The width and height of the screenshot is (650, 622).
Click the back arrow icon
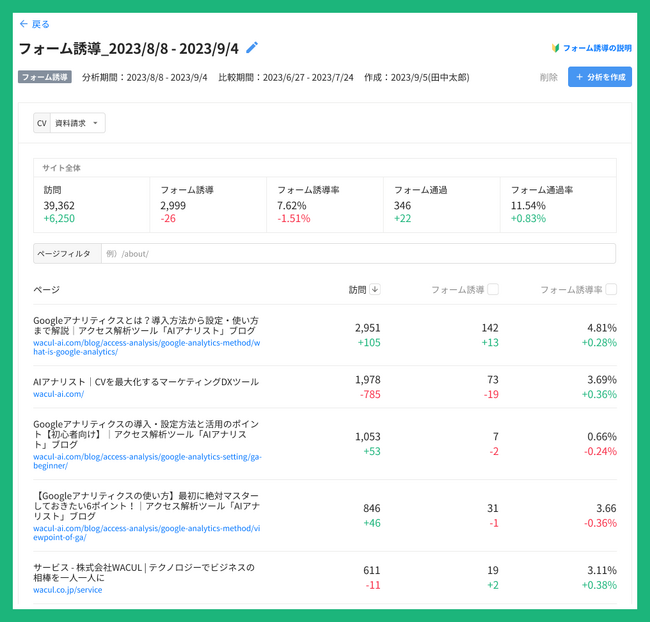tap(24, 24)
